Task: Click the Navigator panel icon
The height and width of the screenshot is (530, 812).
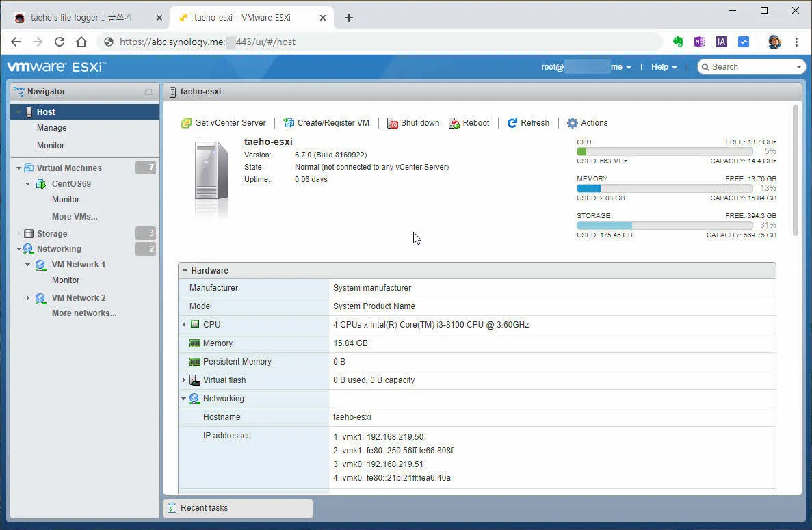Action: (x=19, y=92)
